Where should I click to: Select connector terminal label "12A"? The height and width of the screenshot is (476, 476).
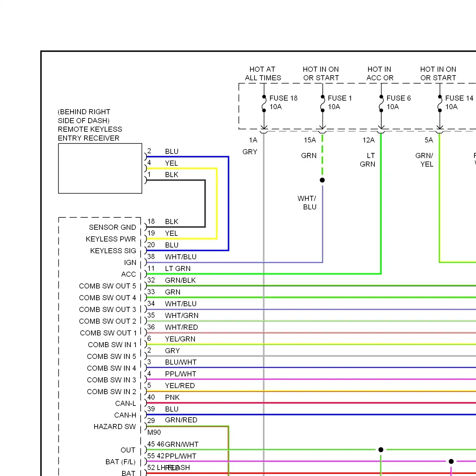[368, 140]
